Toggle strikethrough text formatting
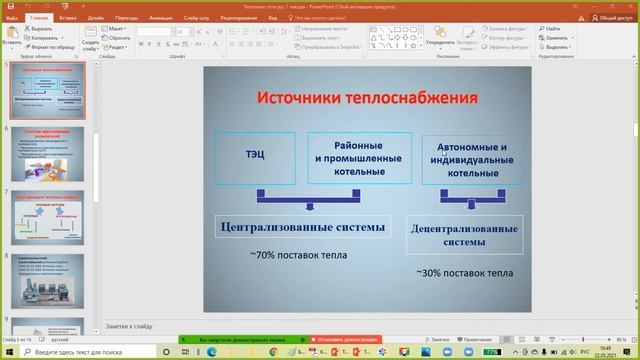The image size is (640, 360). click(176, 44)
